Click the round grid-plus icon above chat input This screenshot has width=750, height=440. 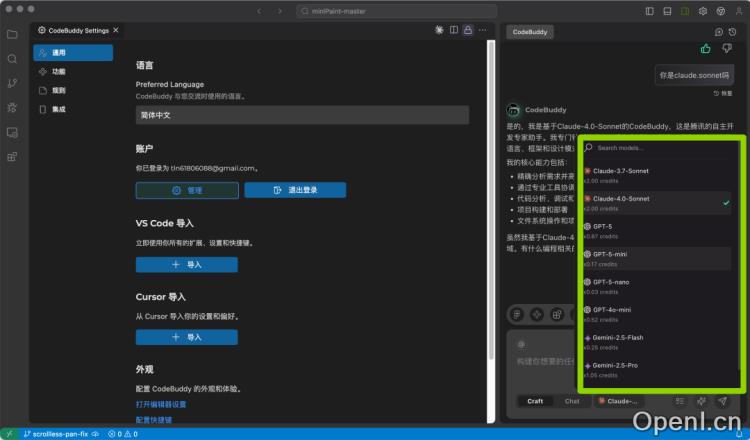coord(557,315)
